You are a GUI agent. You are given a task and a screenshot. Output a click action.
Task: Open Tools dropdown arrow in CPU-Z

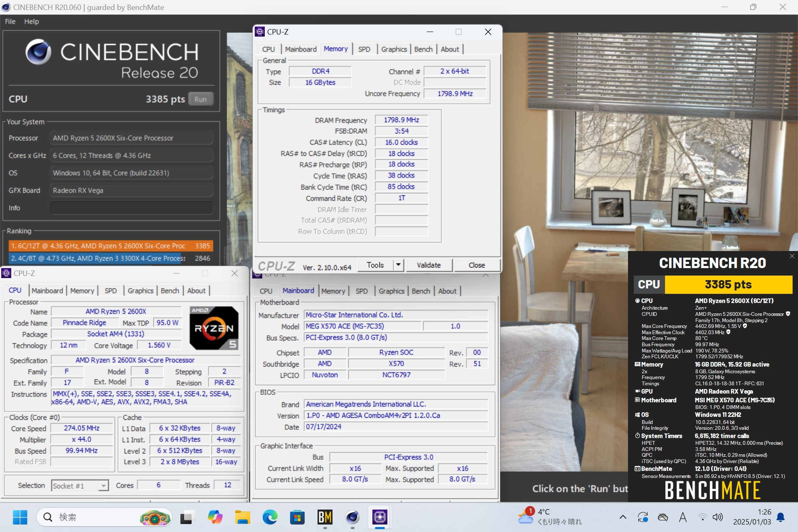(398, 265)
